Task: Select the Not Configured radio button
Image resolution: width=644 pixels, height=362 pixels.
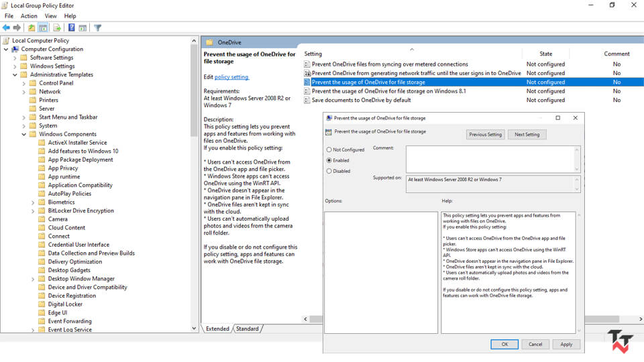Action: click(329, 149)
